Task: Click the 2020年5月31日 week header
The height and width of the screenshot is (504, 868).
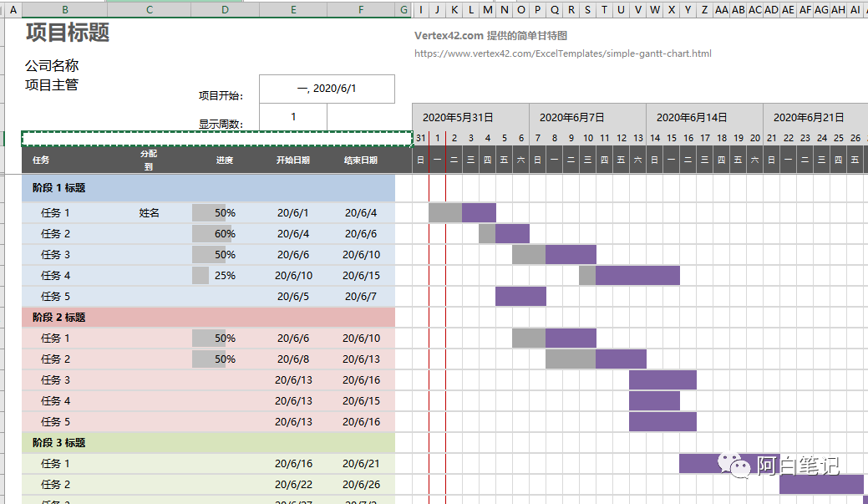Action: [x=470, y=117]
